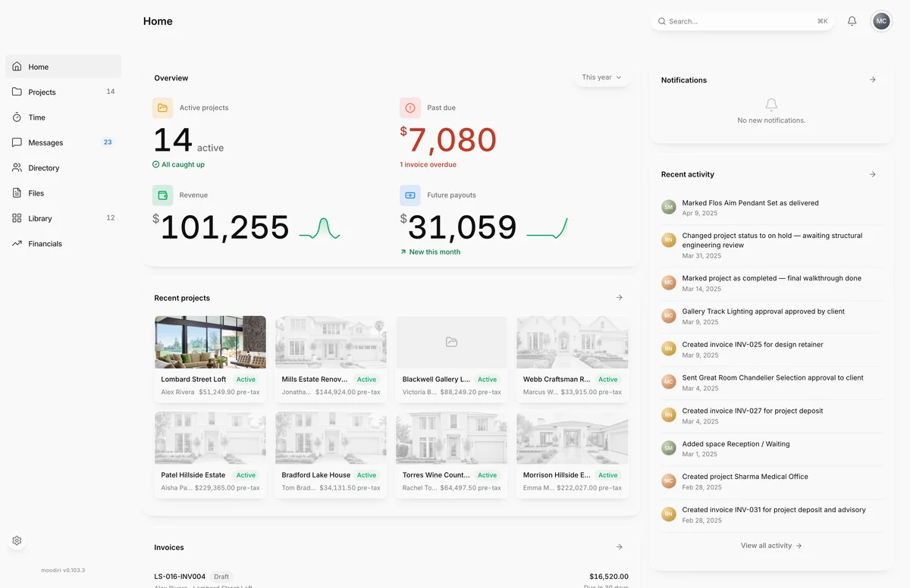910x588 pixels.
Task: Click the Revenue wallet icon
Action: click(x=162, y=195)
